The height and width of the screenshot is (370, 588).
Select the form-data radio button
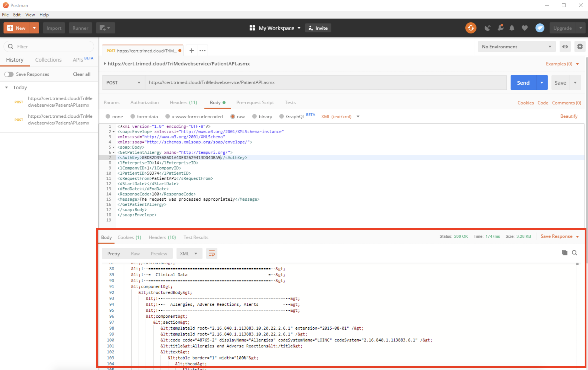coord(133,116)
